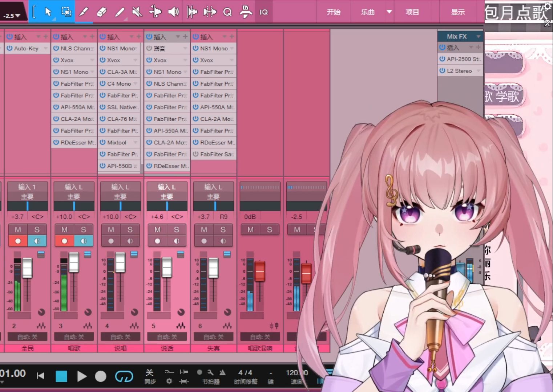The width and height of the screenshot is (553, 392).
Task: Mute channel 2 全民
Action: [x=18, y=229]
